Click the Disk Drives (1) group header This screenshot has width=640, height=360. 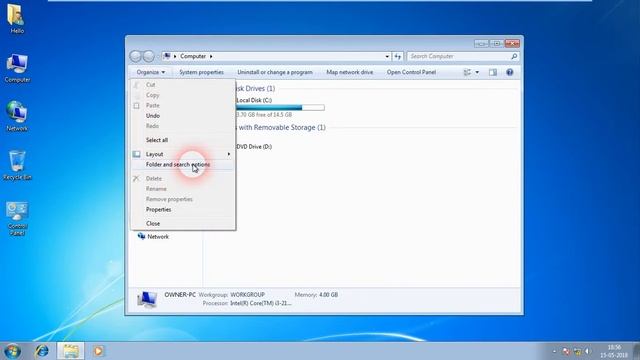coord(255,89)
